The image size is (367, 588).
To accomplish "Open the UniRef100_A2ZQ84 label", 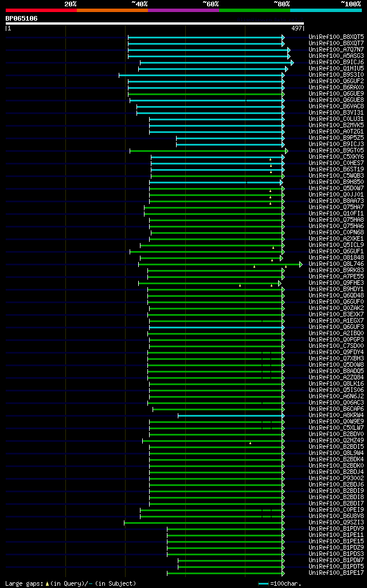I will point(336,377).
